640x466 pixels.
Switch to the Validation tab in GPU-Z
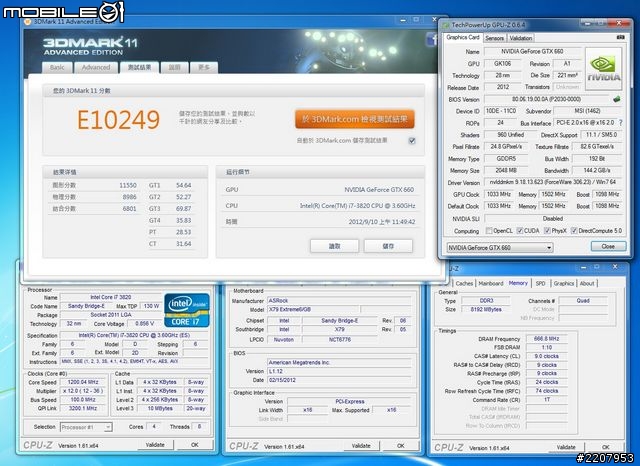coord(521,38)
